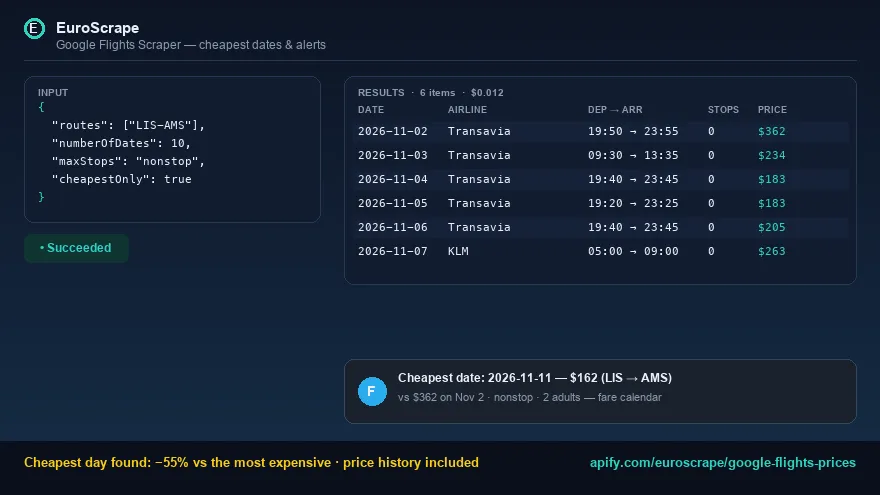Click the "numberOfDates": 10 line
880x495 pixels.
tap(121, 143)
